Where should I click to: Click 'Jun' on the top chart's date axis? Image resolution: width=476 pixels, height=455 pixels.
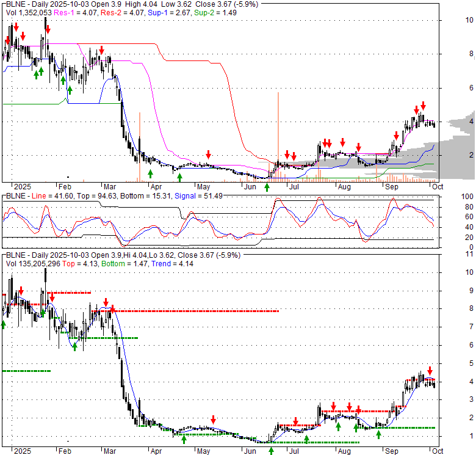pyautogui.click(x=250, y=186)
